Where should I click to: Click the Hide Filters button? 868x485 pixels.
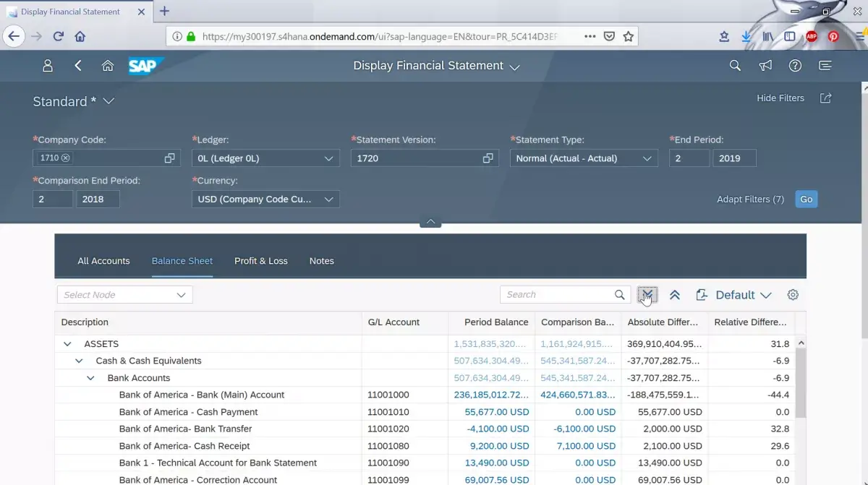pyautogui.click(x=780, y=98)
